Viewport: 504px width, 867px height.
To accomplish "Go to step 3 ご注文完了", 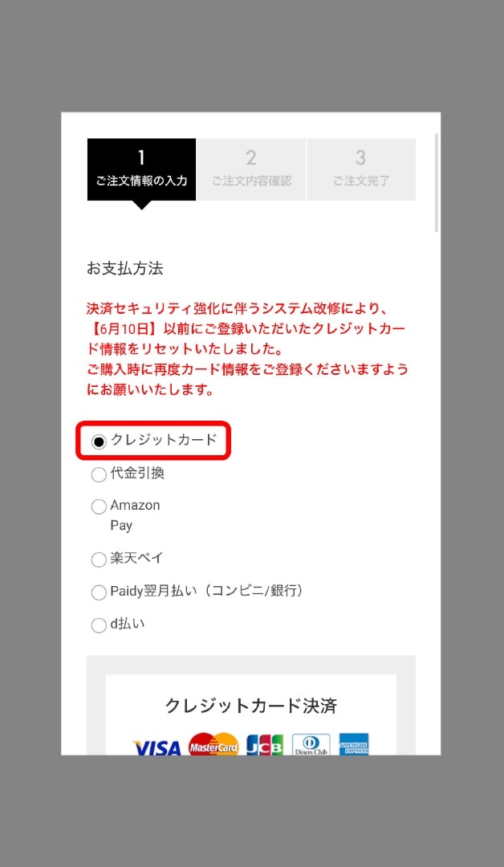I will pos(361,169).
